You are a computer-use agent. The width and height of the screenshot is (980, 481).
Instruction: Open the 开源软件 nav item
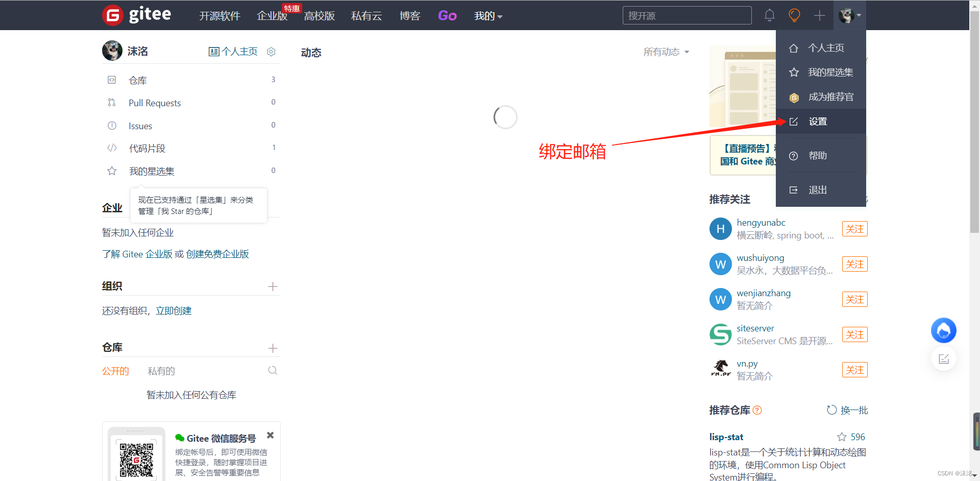click(219, 16)
